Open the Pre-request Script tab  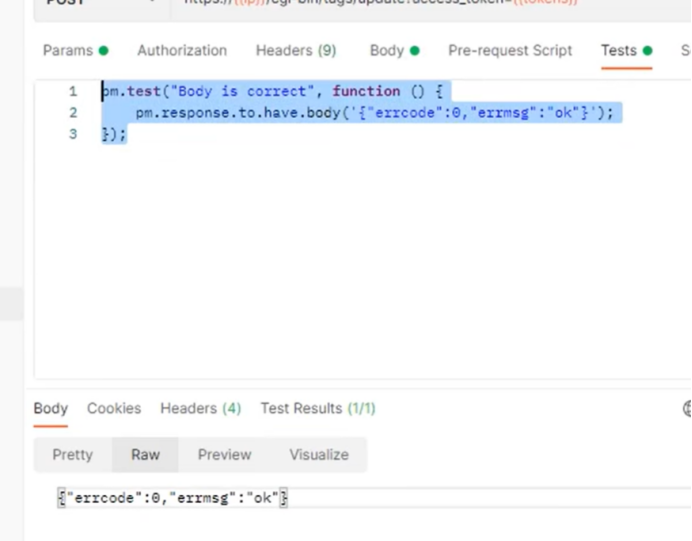pyautogui.click(x=510, y=51)
